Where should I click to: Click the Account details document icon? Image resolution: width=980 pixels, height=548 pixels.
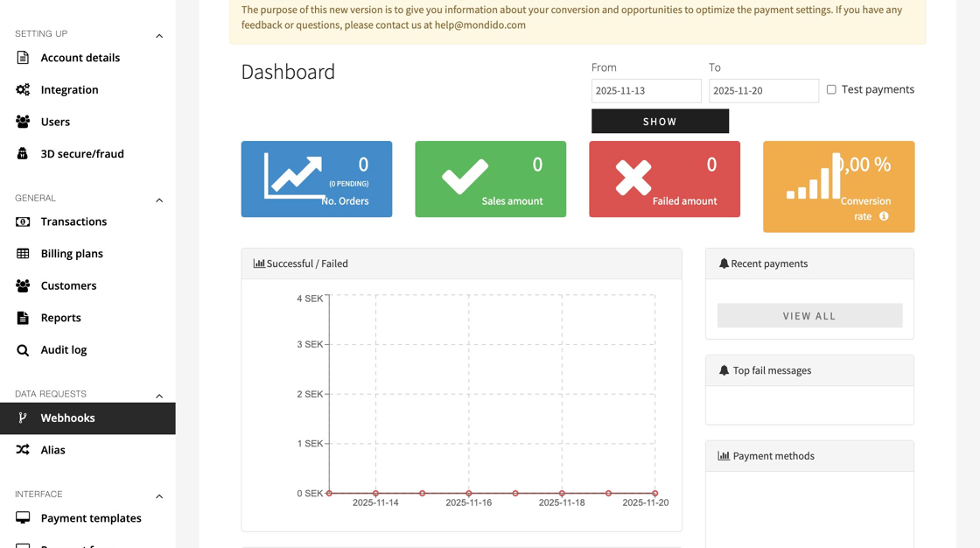(x=23, y=58)
